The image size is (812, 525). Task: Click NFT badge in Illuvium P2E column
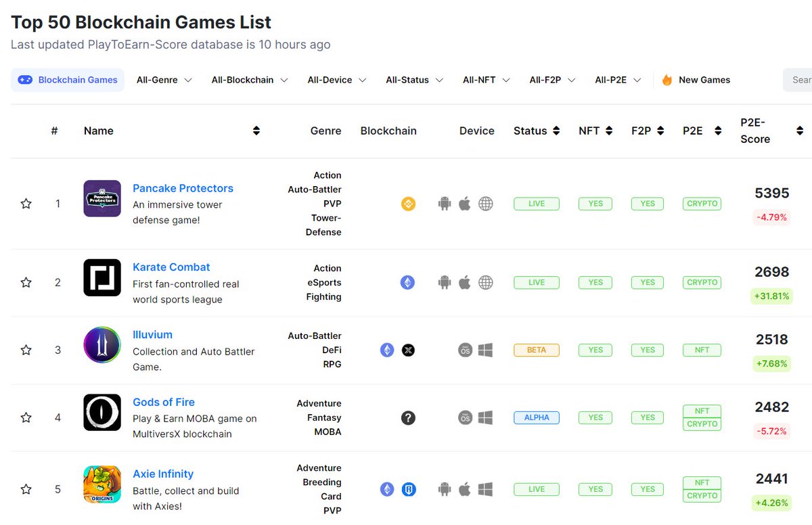pos(702,350)
